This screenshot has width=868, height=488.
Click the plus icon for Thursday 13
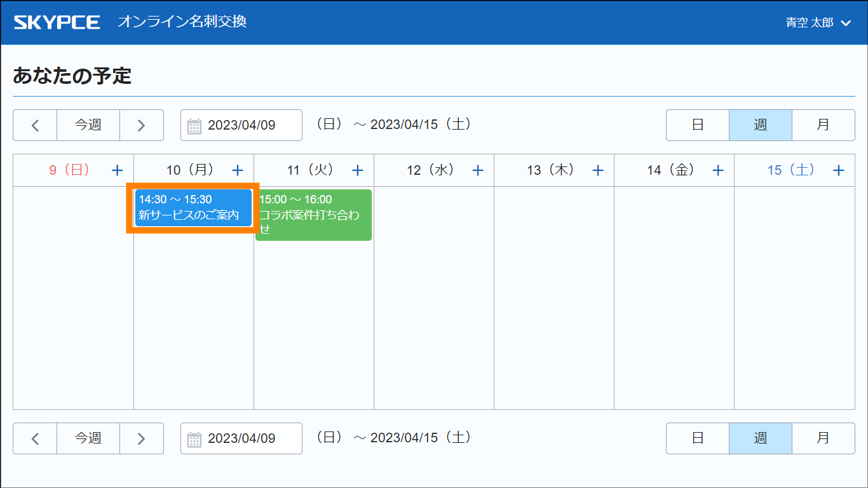pyautogui.click(x=598, y=170)
